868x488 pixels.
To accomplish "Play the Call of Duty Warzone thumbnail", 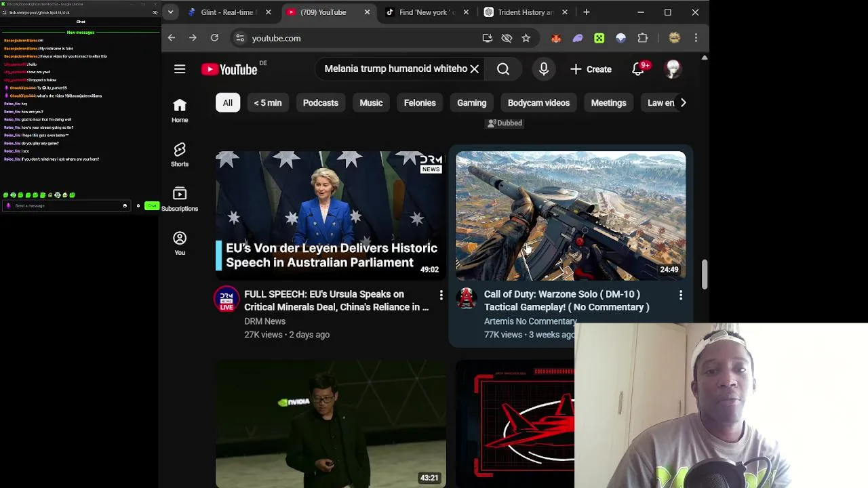I will point(571,216).
